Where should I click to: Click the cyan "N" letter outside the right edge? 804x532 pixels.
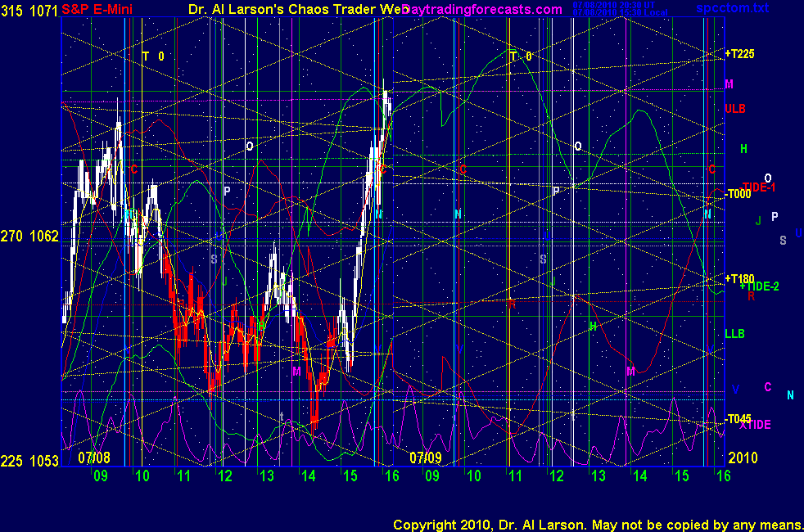coord(790,395)
